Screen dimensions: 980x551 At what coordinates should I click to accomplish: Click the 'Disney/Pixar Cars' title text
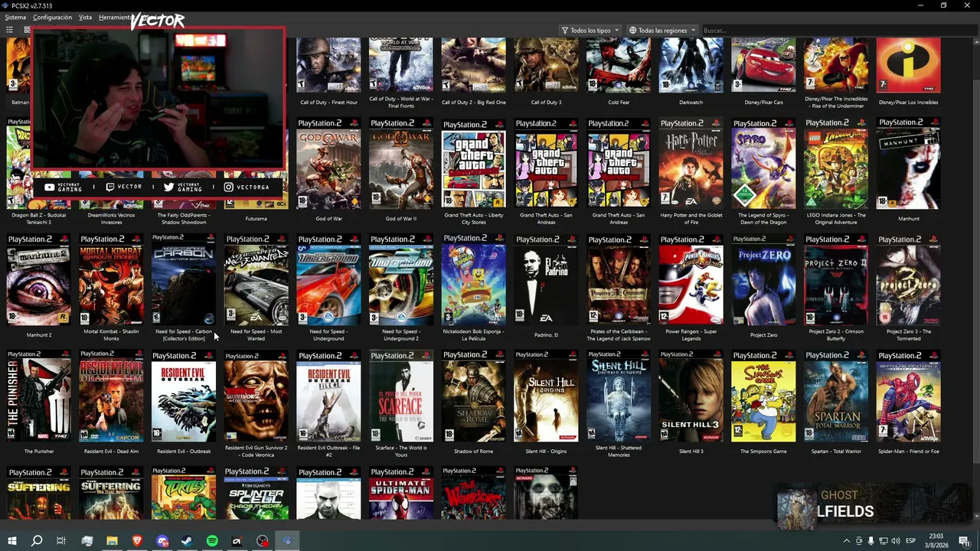click(763, 103)
